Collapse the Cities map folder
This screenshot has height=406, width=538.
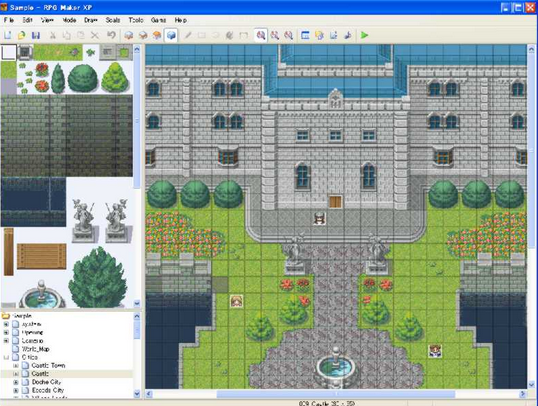(6, 357)
